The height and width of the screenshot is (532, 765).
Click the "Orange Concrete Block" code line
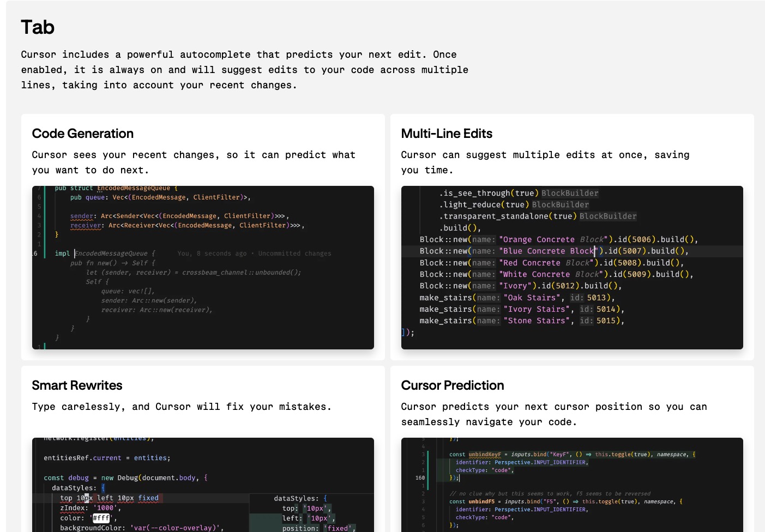pyautogui.click(x=558, y=239)
